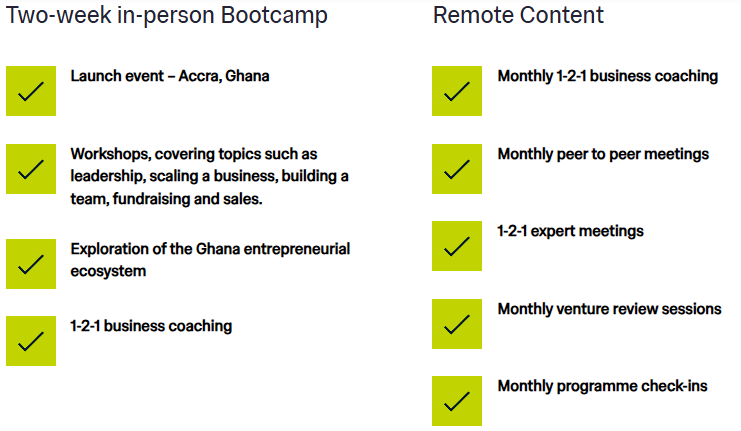
Task: Click Exploration of Ghana entrepreneurial ecosystem text
Action: (x=210, y=259)
